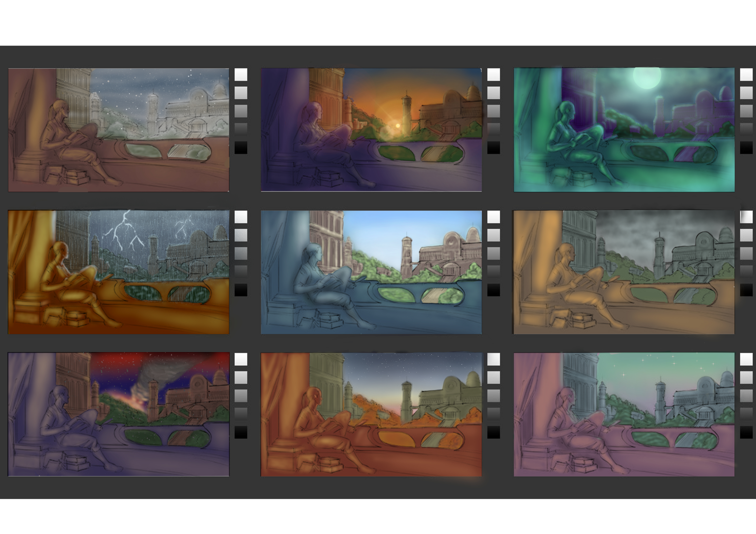
Task: Click black swatch beside lightning storm scene
Action: click(x=241, y=290)
